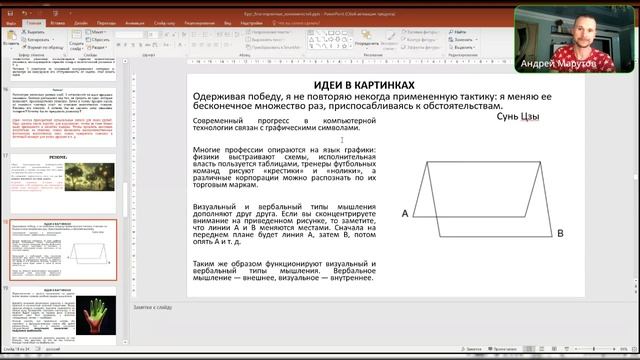Select the rectangle shape in shapes gallery

[331, 33]
